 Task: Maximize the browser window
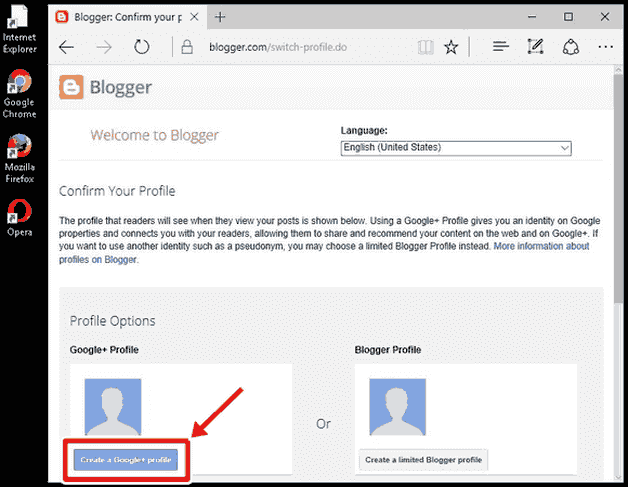tap(568, 17)
